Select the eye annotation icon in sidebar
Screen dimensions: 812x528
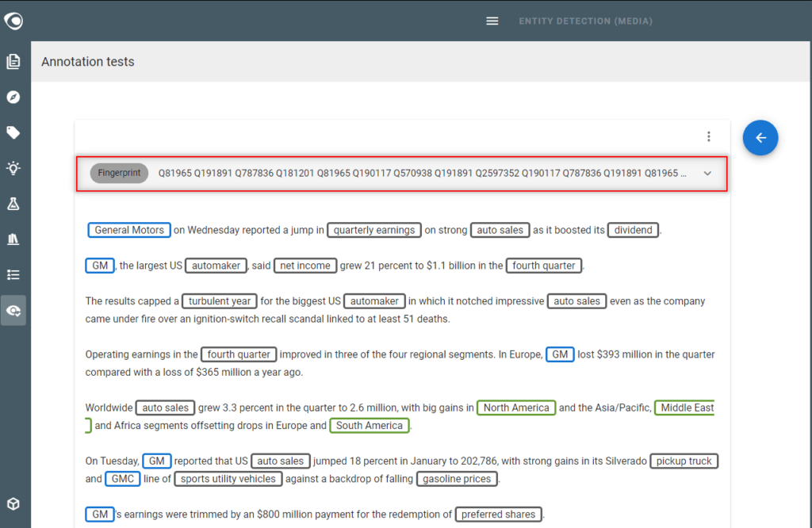pyautogui.click(x=13, y=311)
